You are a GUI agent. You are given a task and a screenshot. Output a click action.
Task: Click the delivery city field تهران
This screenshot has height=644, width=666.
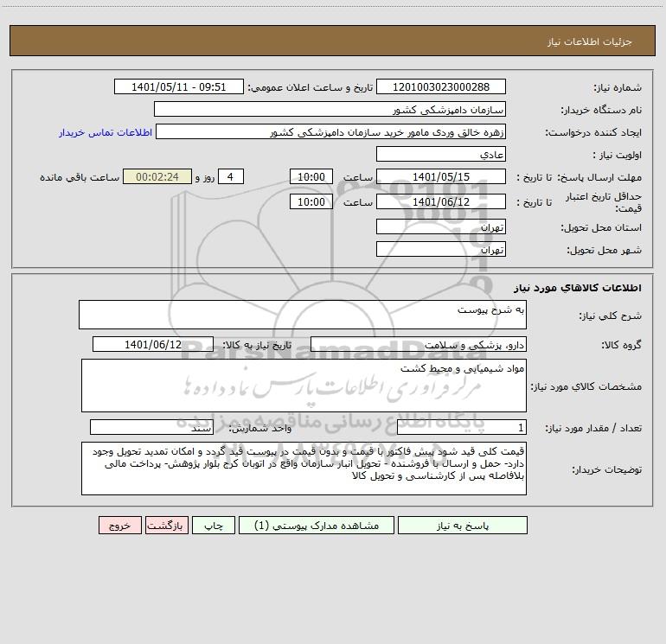[441, 249]
